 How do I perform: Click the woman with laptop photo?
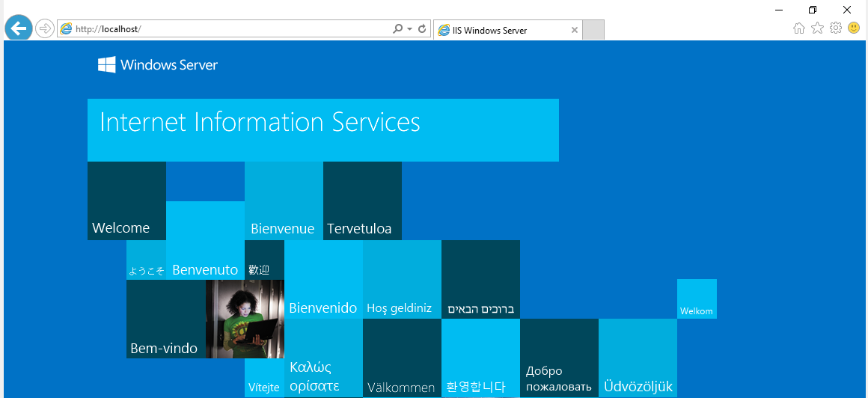pos(245,319)
